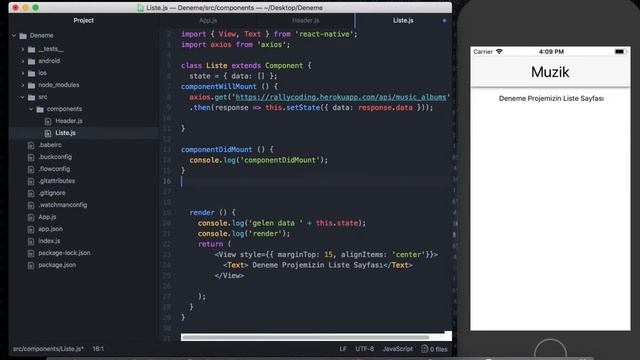Click the .watchmanconfig file icon
Screen dimensions: 640x360
click(31, 205)
